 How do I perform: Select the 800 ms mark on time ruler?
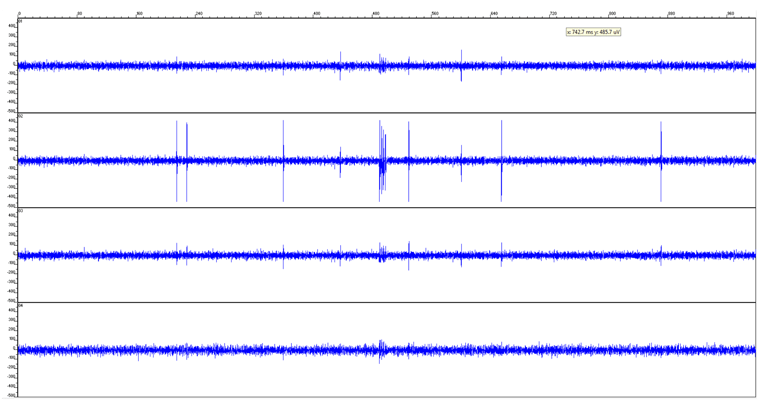(x=612, y=14)
